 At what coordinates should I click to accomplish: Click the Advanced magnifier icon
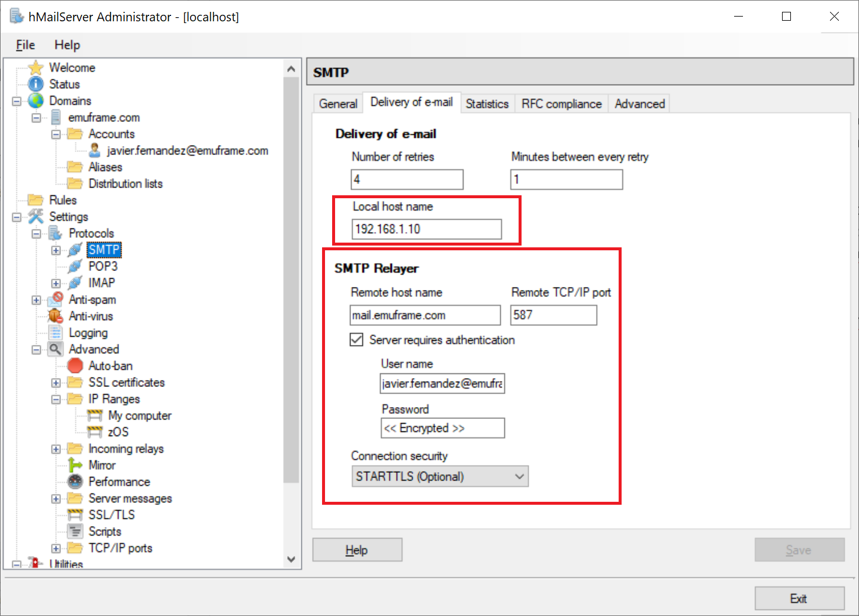55,349
